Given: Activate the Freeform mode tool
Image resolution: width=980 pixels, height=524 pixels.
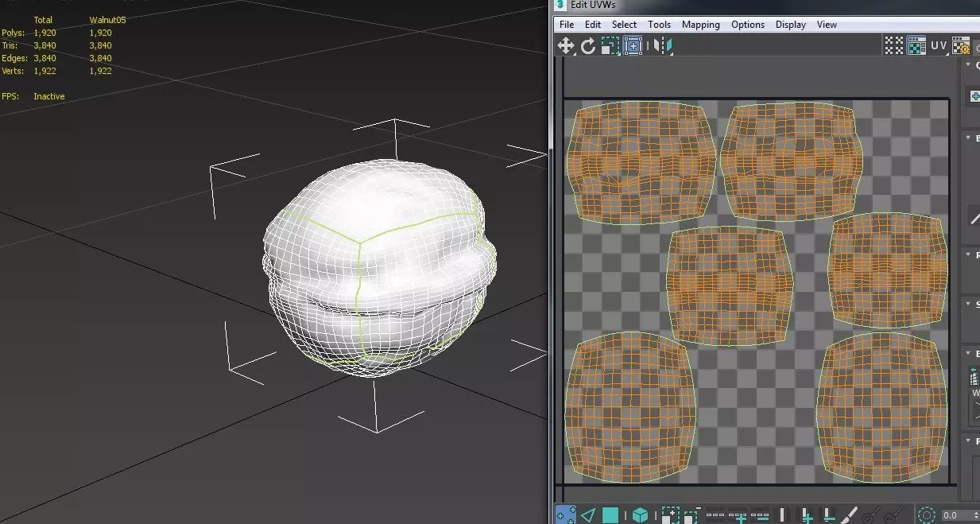Looking at the screenshot, I should point(633,45).
